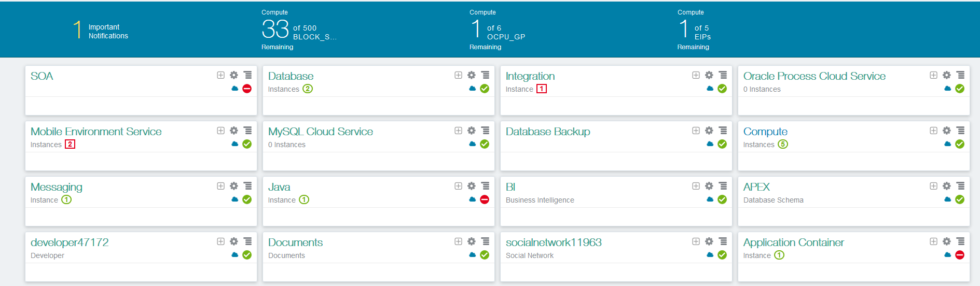
Task: Click the BLOCK_S... Compute remaining metric
Action: point(299,30)
